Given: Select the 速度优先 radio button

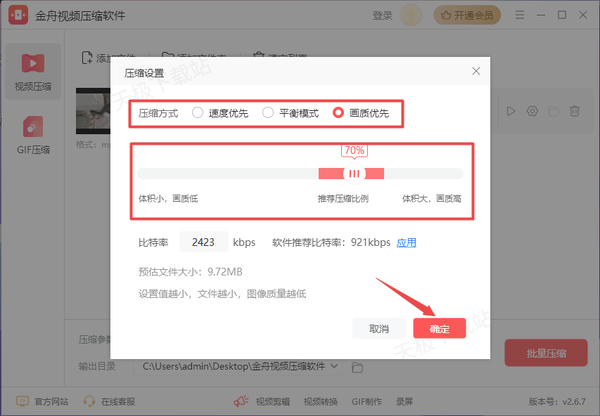Looking at the screenshot, I should click(198, 113).
